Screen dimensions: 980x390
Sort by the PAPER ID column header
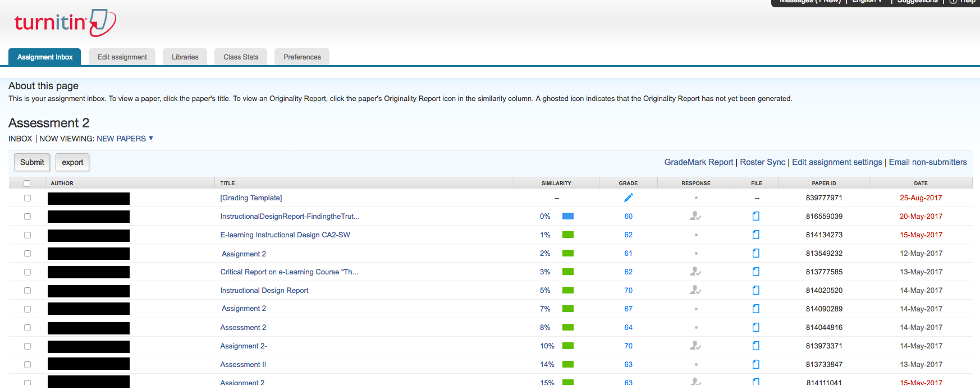[x=824, y=183]
